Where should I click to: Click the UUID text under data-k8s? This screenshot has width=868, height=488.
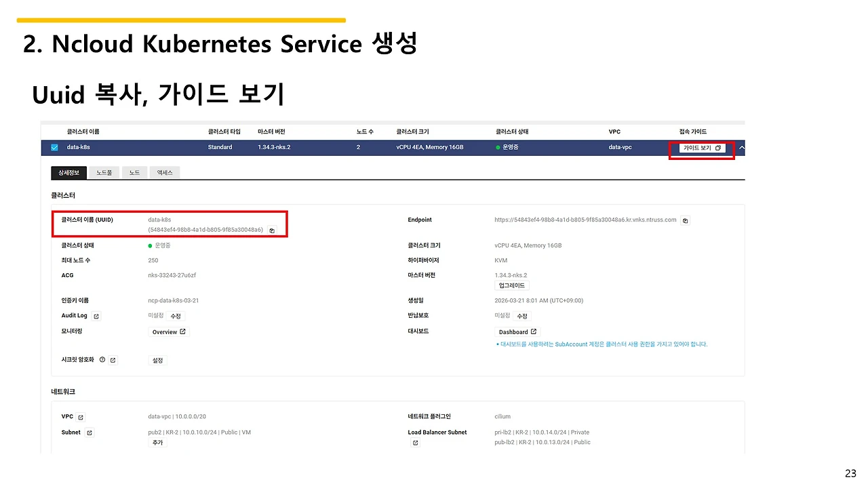pos(205,230)
